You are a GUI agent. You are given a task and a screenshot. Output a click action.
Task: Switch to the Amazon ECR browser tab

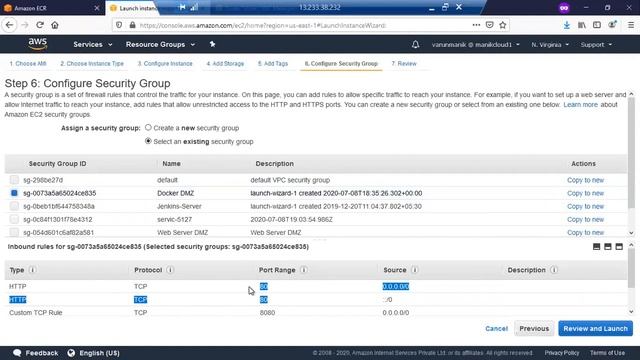[x=51, y=8]
